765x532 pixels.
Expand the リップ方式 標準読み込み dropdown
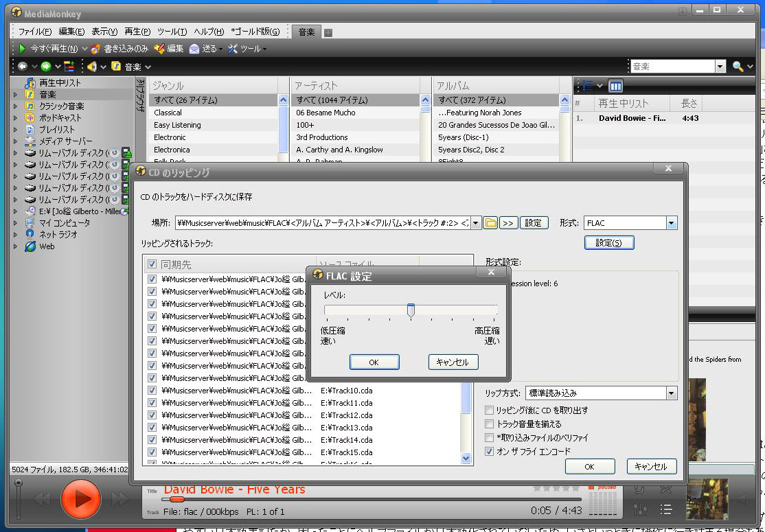(671, 393)
